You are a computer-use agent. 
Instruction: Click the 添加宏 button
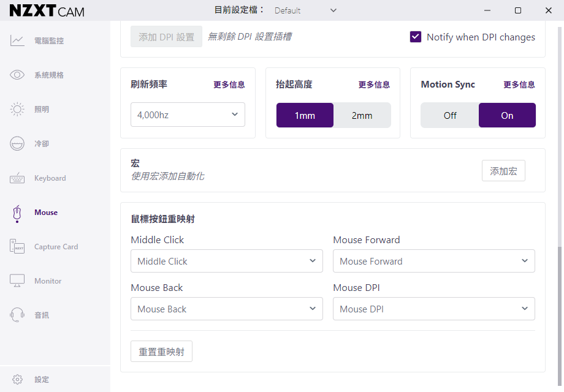click(503, 171)
